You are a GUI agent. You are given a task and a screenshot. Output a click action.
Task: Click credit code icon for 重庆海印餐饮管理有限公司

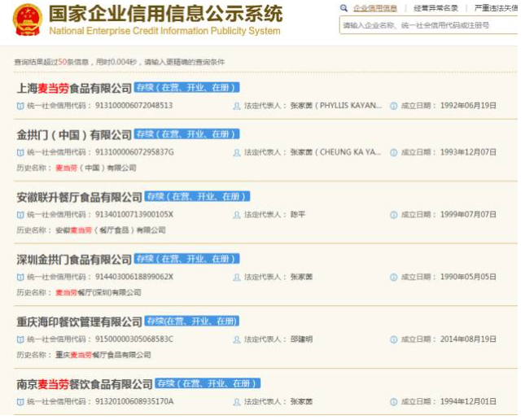coord(20,339)
